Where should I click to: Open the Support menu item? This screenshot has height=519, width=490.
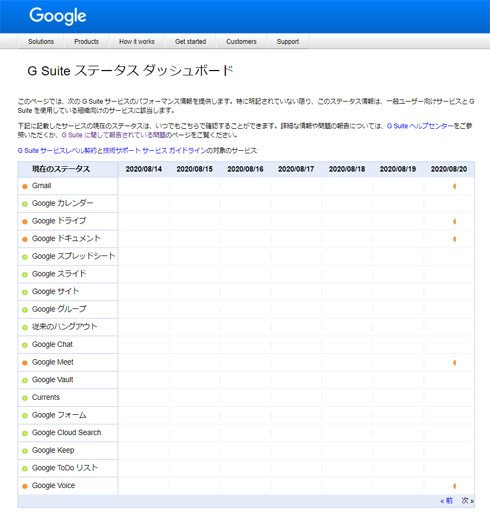288,42
